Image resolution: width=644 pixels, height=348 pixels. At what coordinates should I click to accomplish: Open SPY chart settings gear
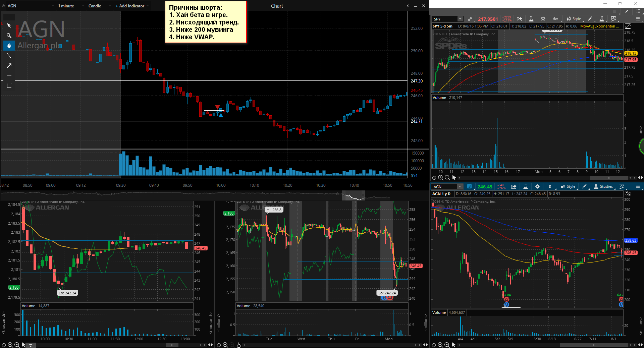pos(543,19)
